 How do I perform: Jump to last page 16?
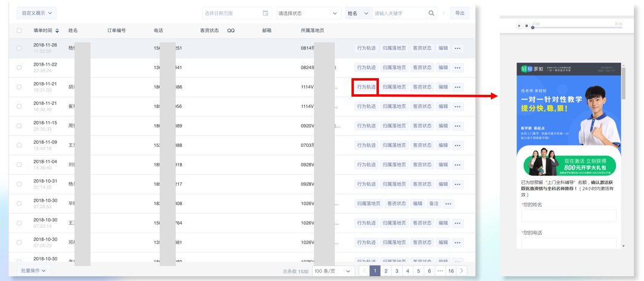click(451, 271)
